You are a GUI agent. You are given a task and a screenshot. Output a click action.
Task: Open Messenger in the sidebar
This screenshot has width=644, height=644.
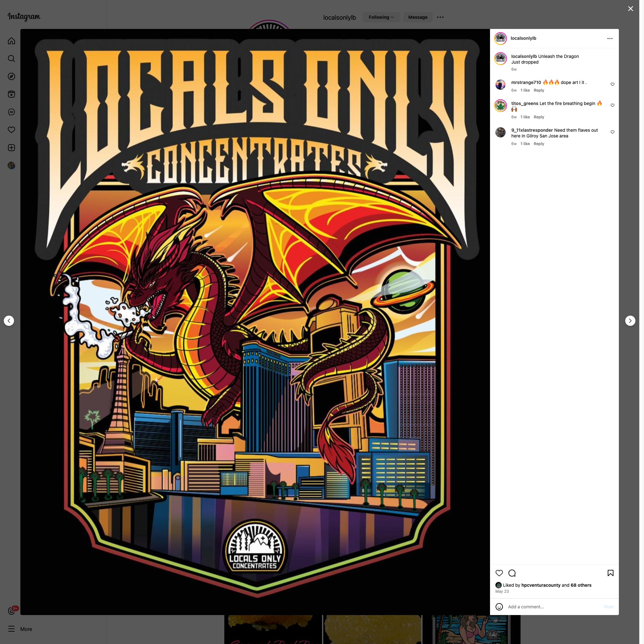tap(11, 112)
